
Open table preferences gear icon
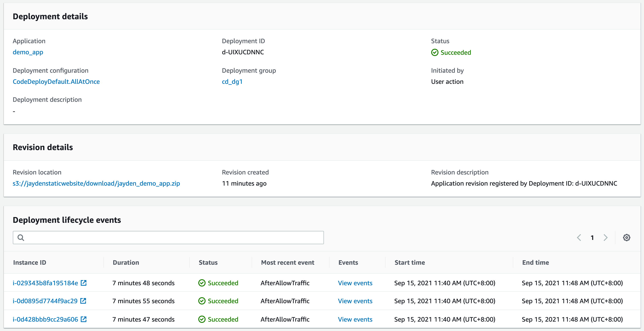[x=626, y=237]
